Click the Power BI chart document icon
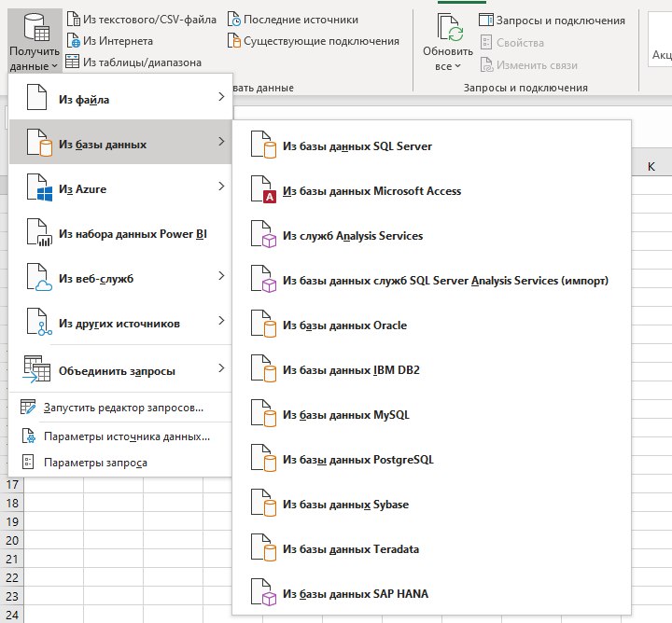Screen dimensions: 672x623 [39, 232]
